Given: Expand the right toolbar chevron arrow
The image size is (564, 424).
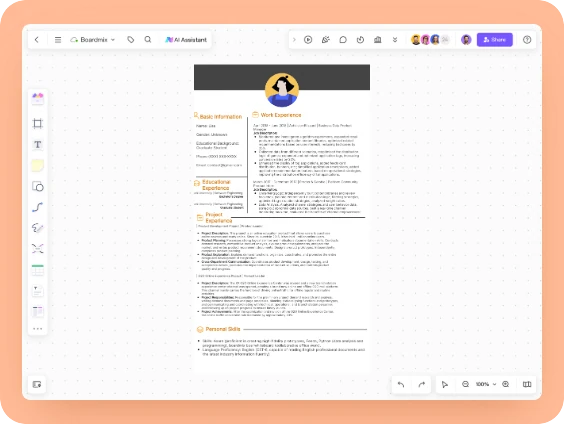Looking at the screenshot, I should point(294,40).
